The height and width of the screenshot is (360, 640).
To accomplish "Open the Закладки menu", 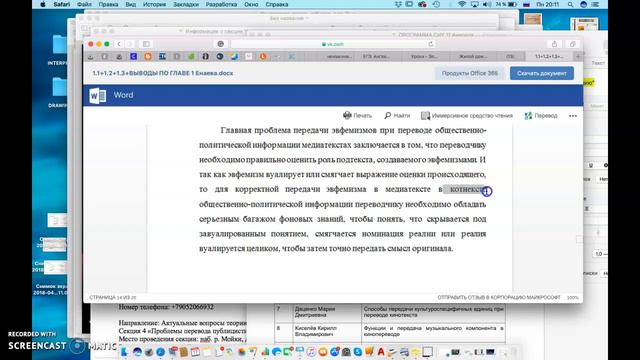I will (186, 4).
